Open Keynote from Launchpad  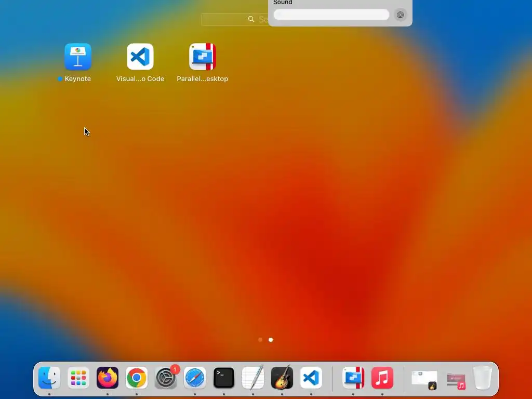pyautogui.click(x=78, y=56)
